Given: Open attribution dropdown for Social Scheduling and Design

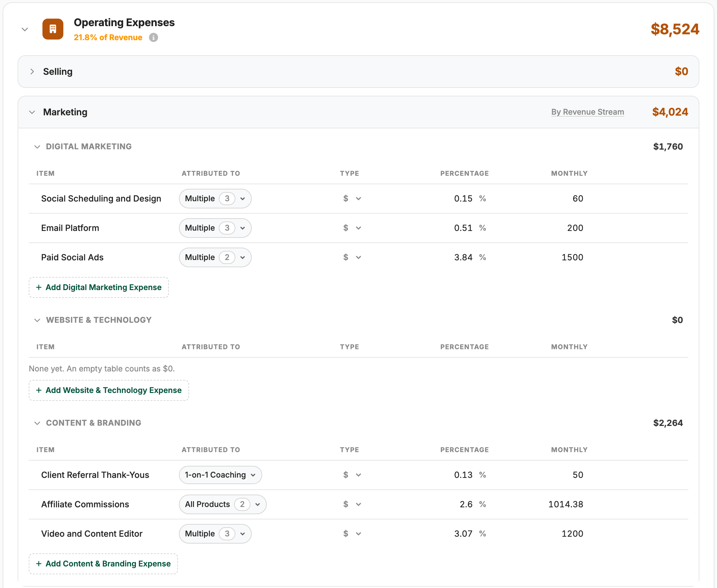Looking at the screenshot, I should pos(215,199).
